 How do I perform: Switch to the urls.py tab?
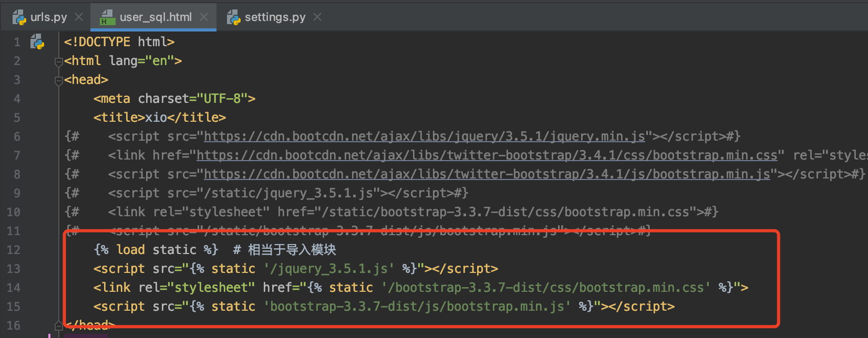pos(48,17)
